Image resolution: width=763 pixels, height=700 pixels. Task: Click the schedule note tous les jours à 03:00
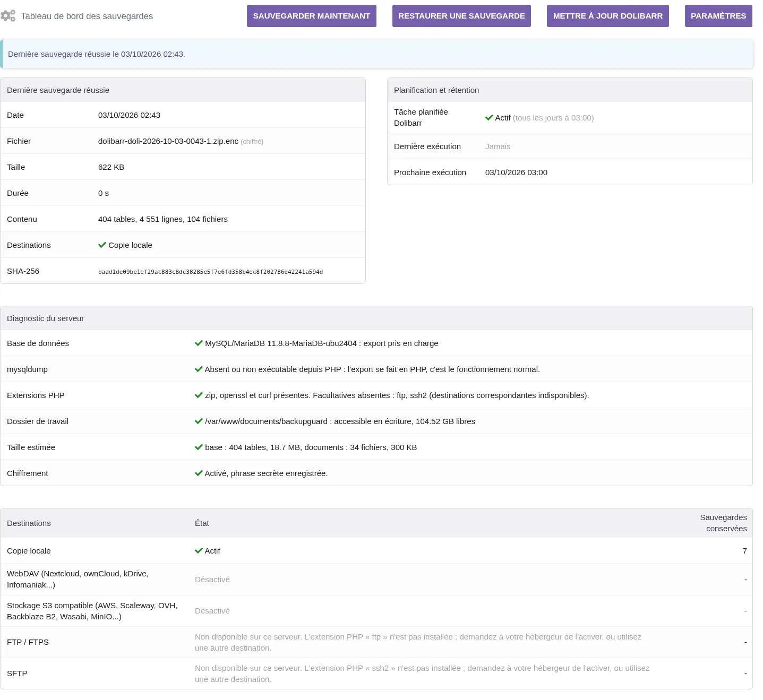(x=553, y=118)
